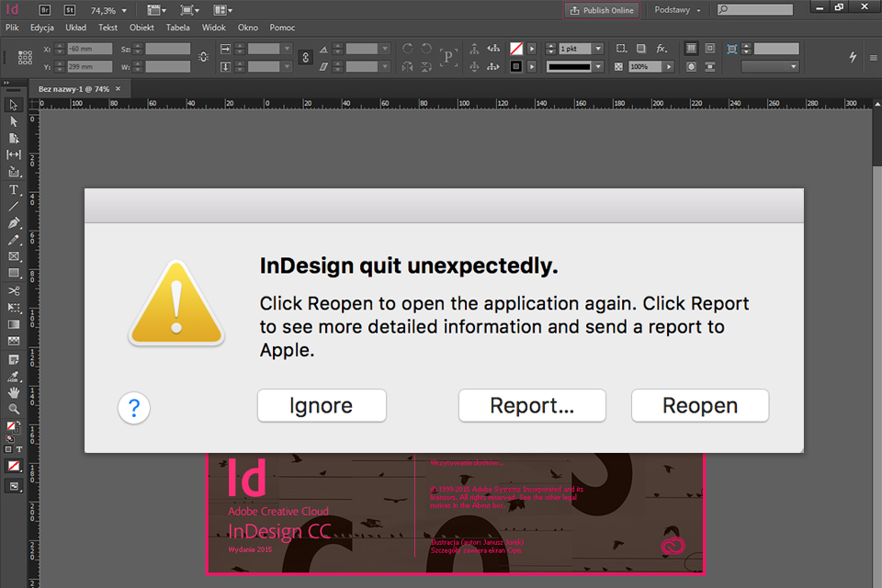Viewport: 882px width, 588px height.
Task: Open the rotation angle dropdown
Action: [x=385, y=49]
